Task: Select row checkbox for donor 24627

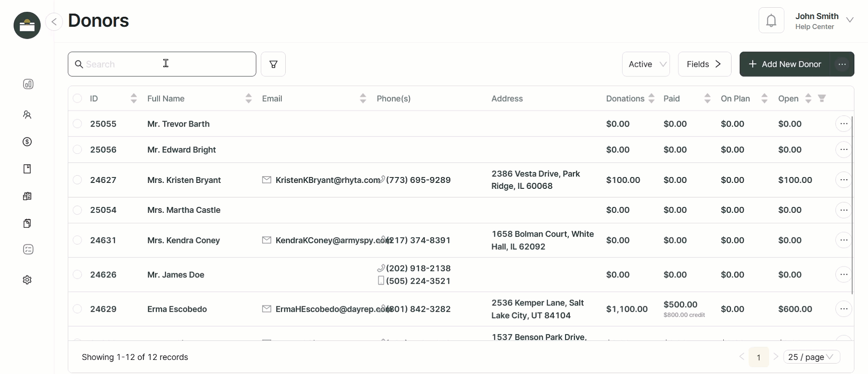Action: click(78, 180)
